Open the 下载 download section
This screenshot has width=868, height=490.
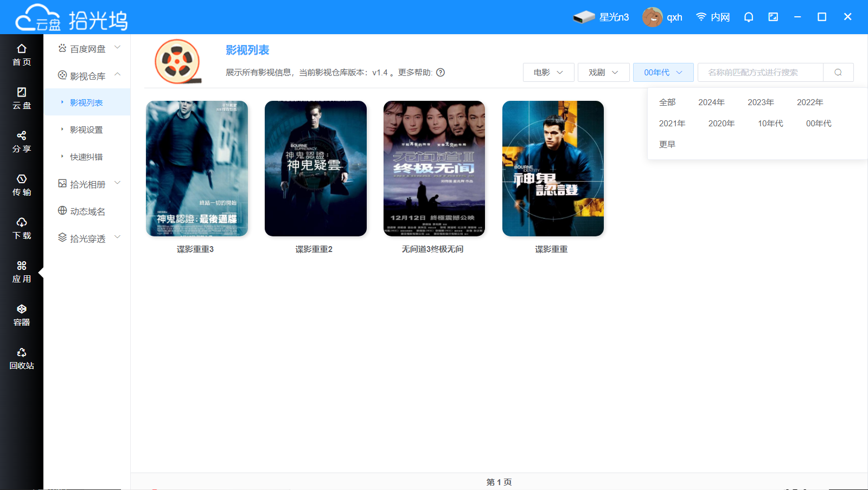point(22,228)
